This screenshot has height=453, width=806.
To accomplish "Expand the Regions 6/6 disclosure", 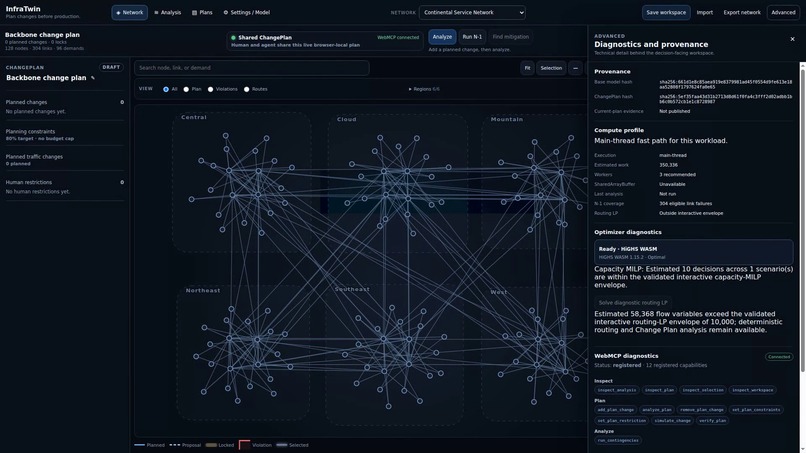I will (424, 89).
